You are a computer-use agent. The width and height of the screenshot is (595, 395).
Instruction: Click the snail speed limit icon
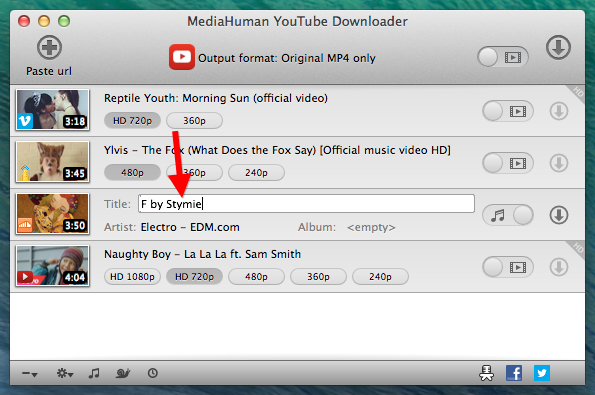pos(123,373)
